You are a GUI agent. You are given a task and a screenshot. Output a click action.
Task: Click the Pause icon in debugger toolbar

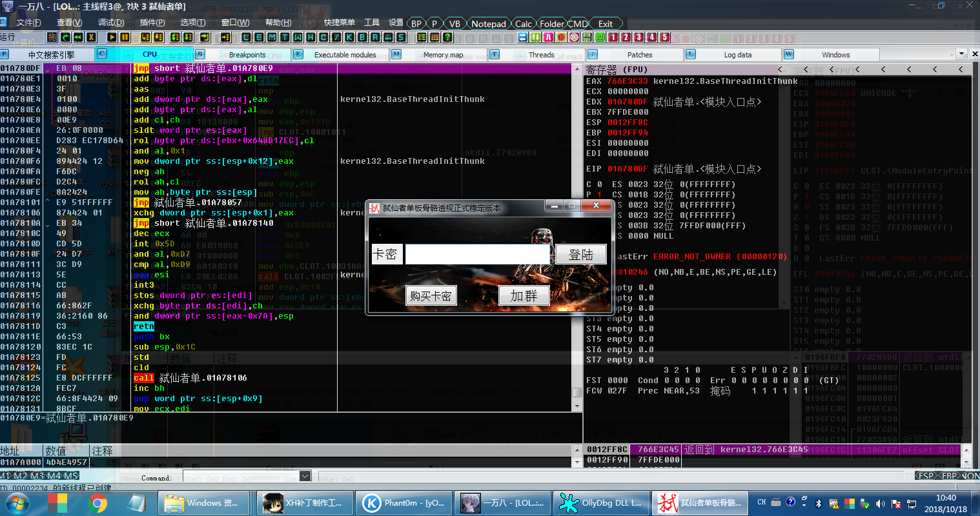125,37
